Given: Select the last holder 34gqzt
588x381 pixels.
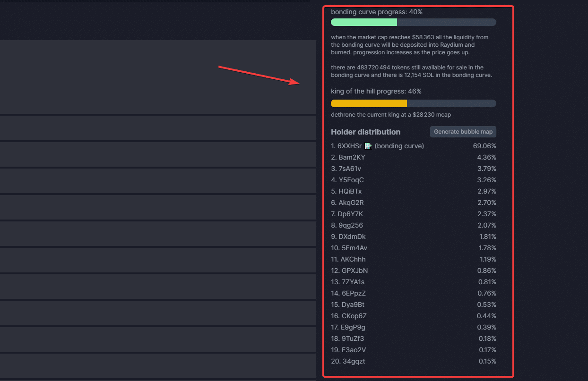Looking at the screenshot, I should tap(353, 361).
